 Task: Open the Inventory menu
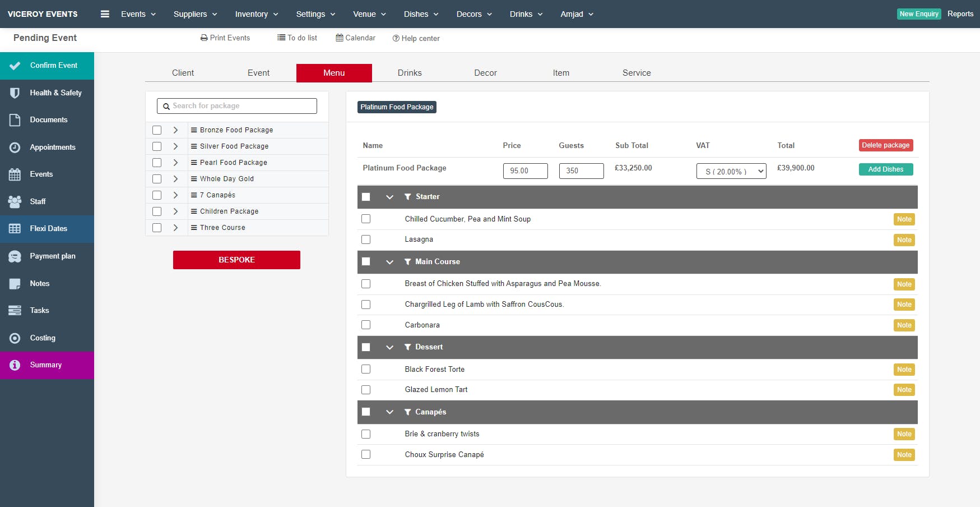(257, 14)
